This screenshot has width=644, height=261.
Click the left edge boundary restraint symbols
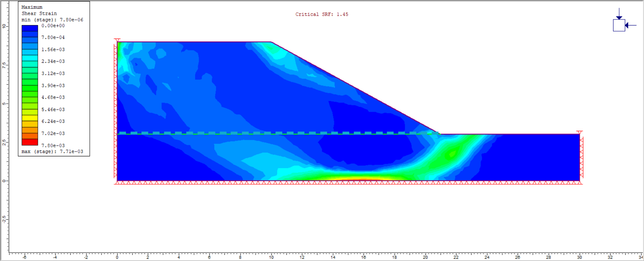click(x=116, y=111)
